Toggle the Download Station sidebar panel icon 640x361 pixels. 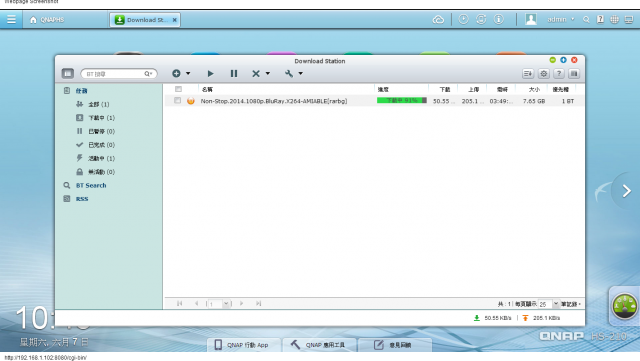[x=68, y=74]
